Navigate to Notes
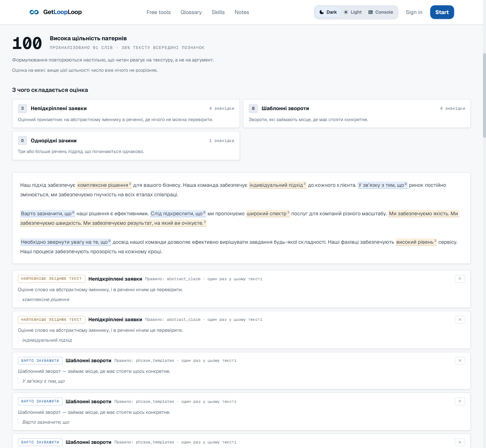Viewport: 486px width, 448px height. (x=242, y=12)
